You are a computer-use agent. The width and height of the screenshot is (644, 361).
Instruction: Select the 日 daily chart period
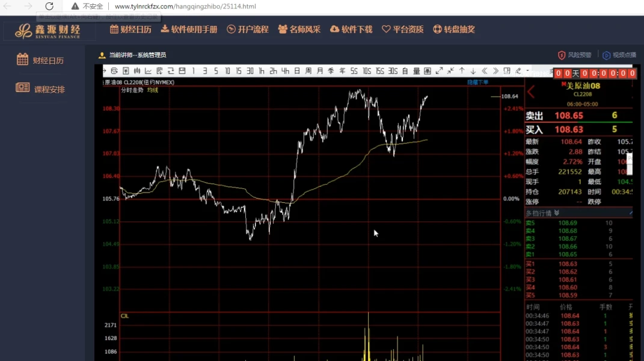tap(296, 71)
